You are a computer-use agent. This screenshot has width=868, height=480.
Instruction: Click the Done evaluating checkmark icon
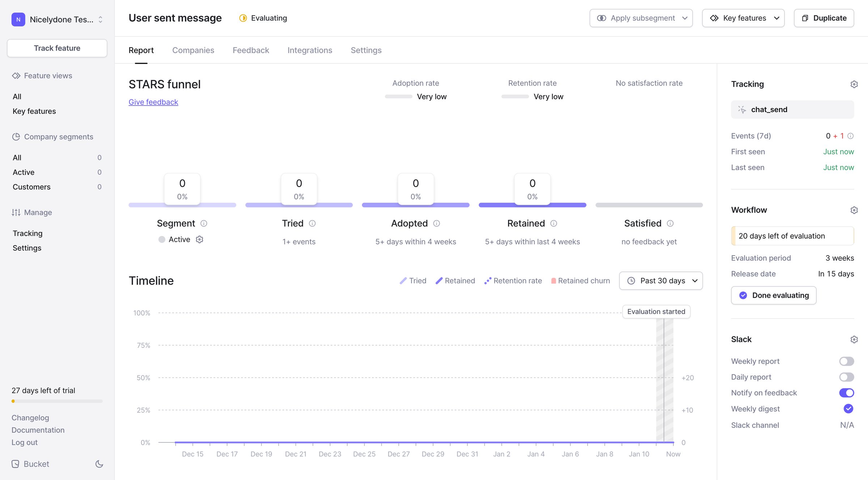click(x=743, y=295)
